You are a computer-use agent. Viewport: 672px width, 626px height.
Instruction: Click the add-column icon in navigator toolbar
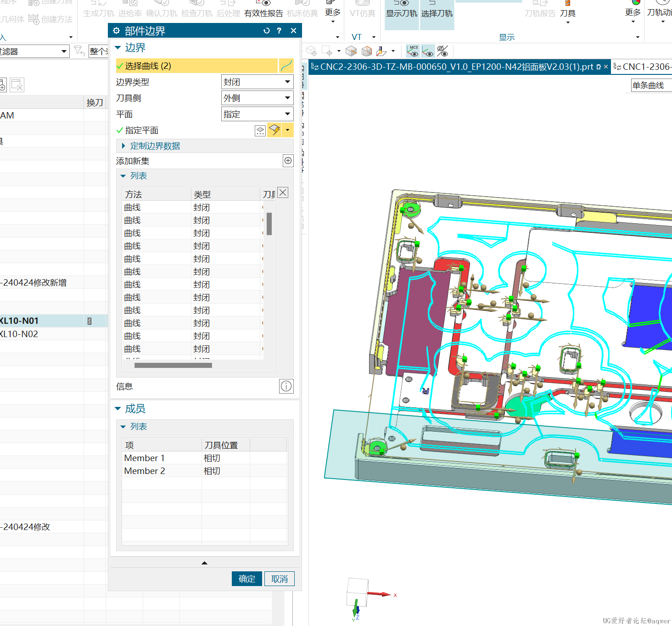2,85
